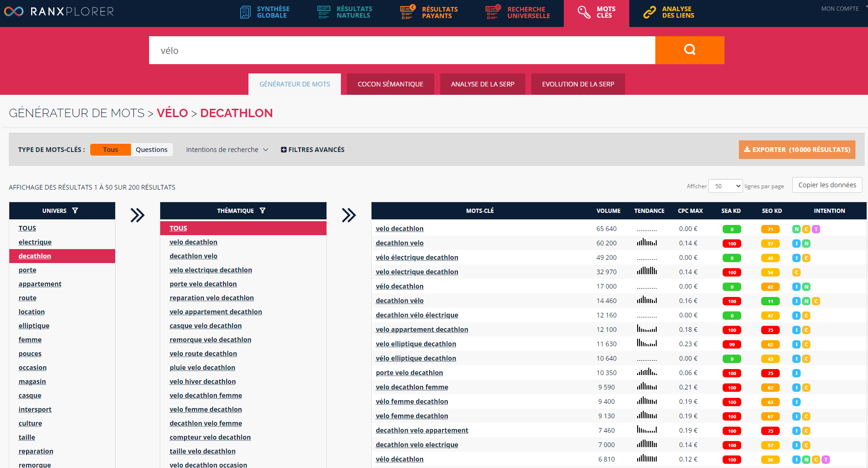Click the vélo search input field

402,50
